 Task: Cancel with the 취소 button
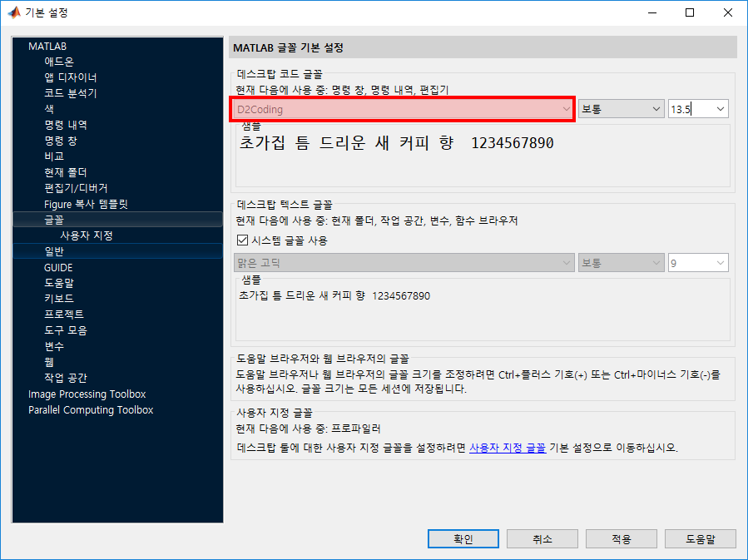pos(542,539)
